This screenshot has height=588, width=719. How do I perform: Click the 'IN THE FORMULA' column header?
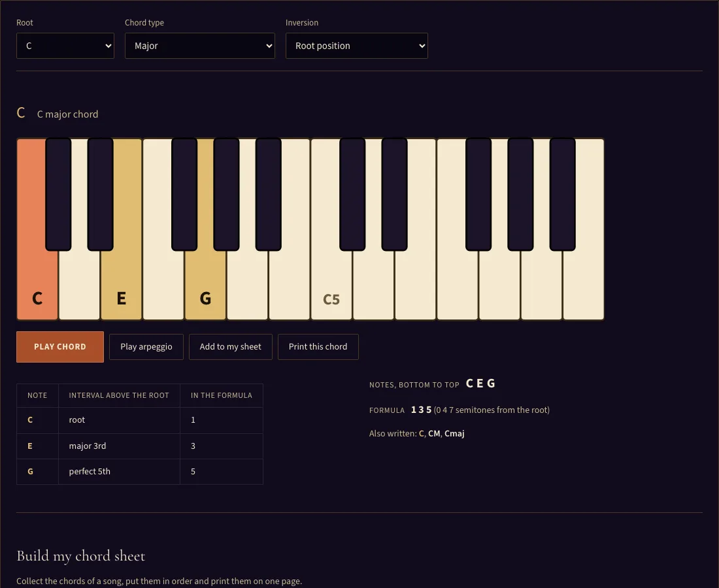pos(222,395)
